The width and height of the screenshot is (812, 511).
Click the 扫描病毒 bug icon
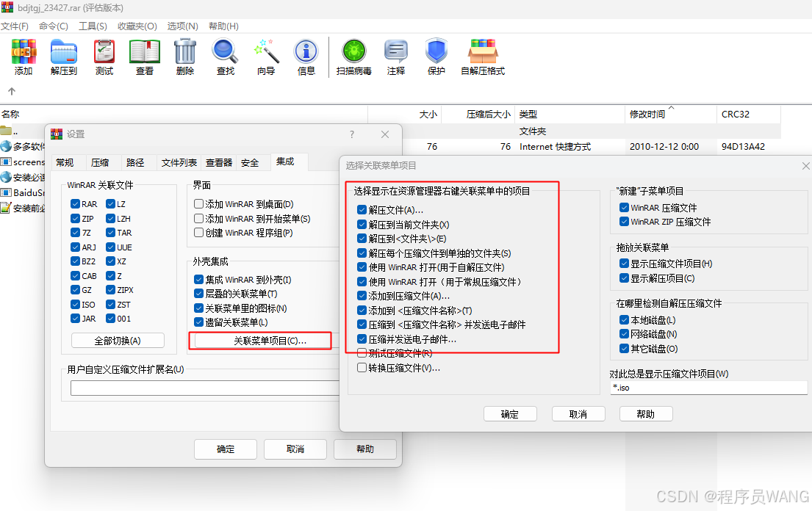[x=354, y=51]
